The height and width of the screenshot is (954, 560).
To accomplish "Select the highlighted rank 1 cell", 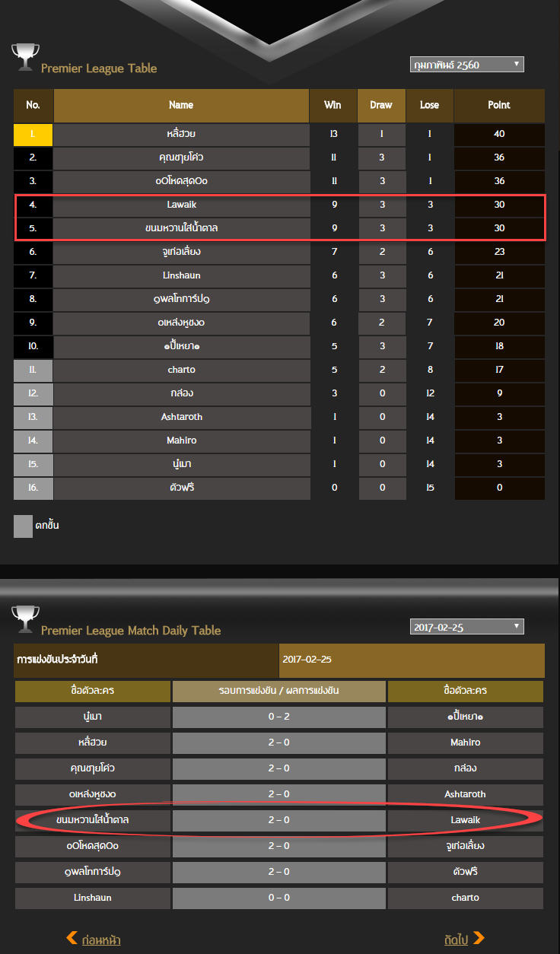I will (33, 134).
